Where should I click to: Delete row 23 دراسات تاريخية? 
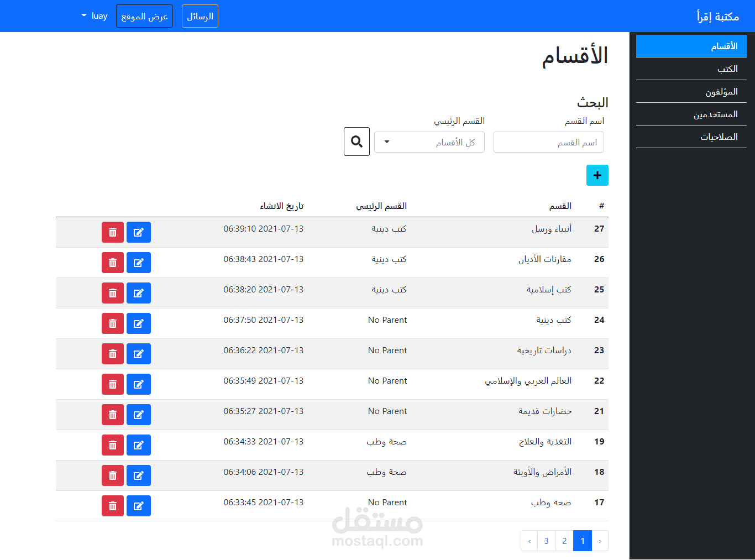(x=113, y=354)
